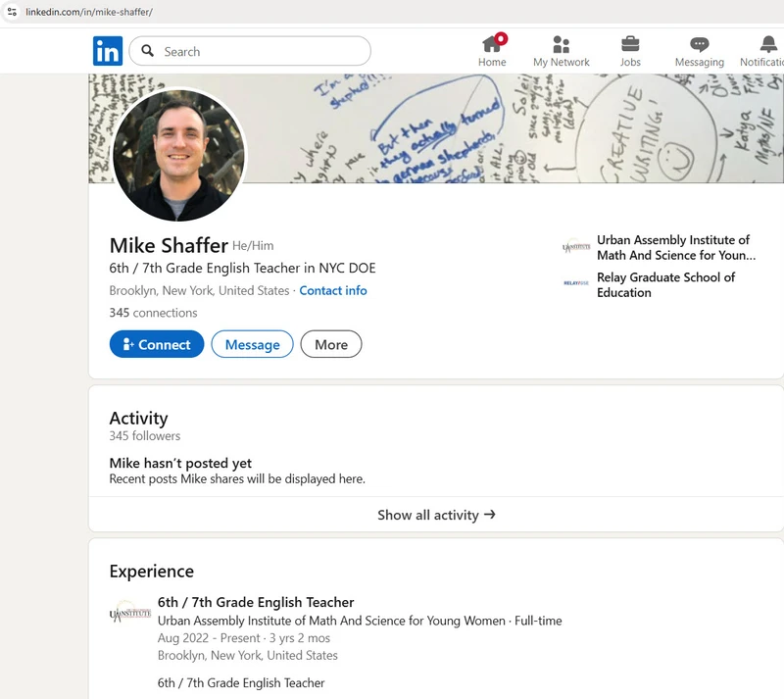784x699 pixels.
Task: Click the Search input field
Action: 250,50
